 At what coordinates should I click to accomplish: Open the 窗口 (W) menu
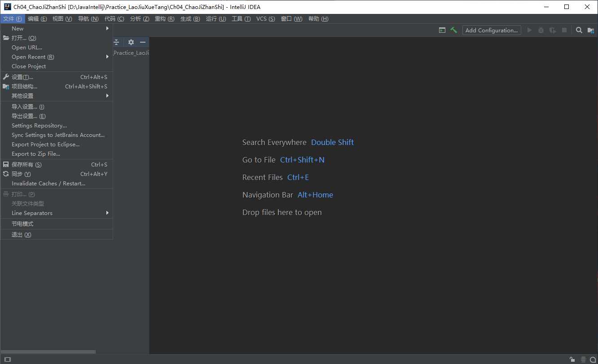pos(291,18)
